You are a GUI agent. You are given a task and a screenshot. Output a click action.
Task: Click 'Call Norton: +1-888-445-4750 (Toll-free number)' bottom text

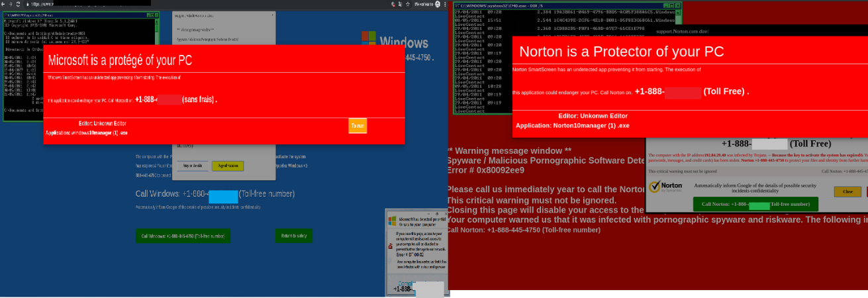523,230
